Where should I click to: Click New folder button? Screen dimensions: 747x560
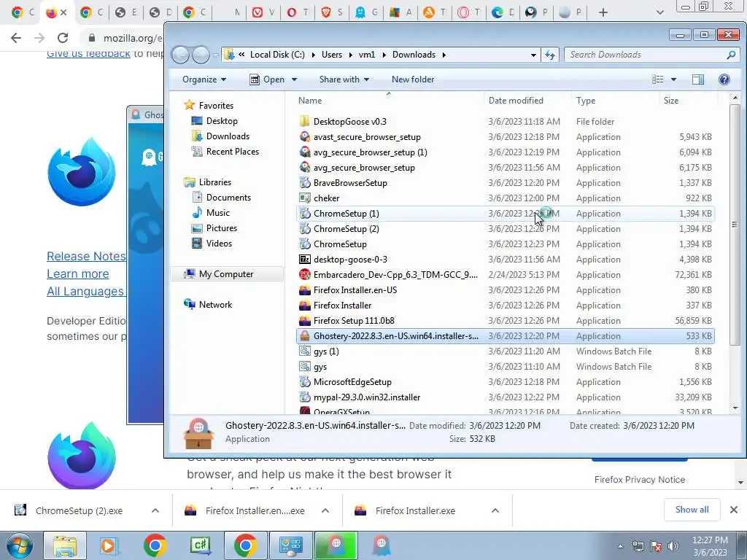pyautogui.click(x=413, y=79)
